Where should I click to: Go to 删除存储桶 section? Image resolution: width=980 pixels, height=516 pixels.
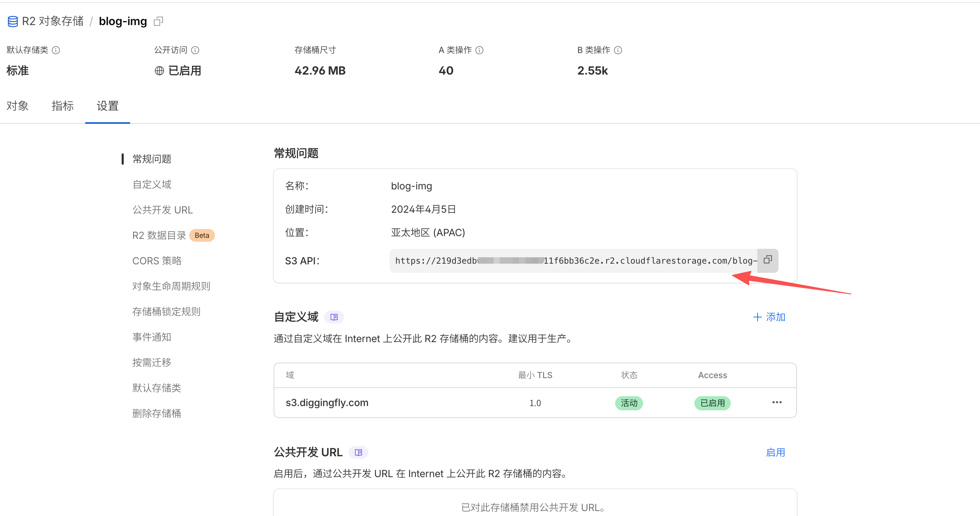(x=156, y=414)
